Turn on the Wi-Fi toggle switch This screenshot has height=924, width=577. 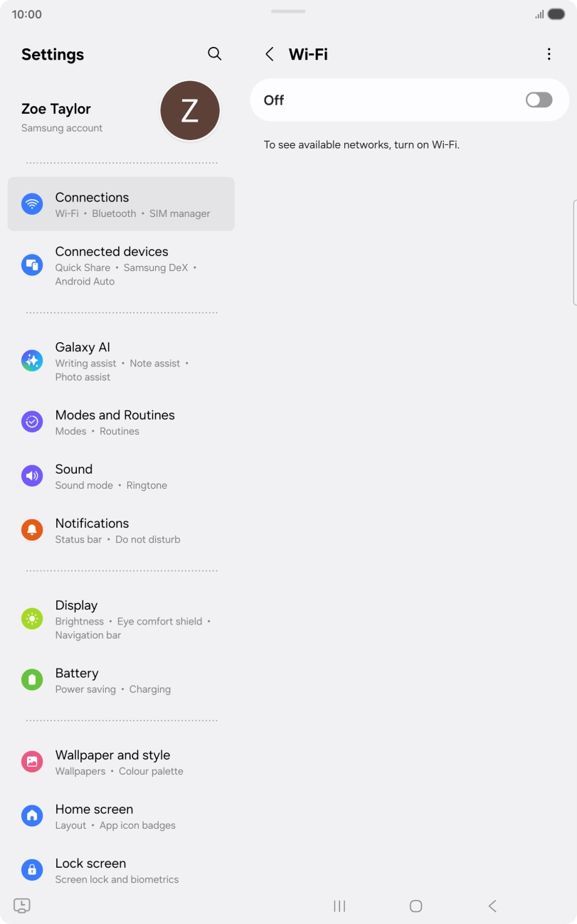point(539,100)
